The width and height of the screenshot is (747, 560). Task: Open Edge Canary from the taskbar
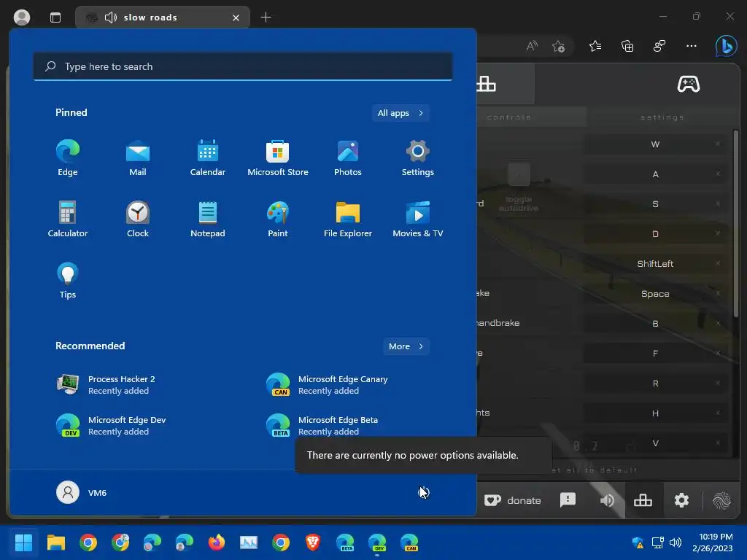(409, 542)
